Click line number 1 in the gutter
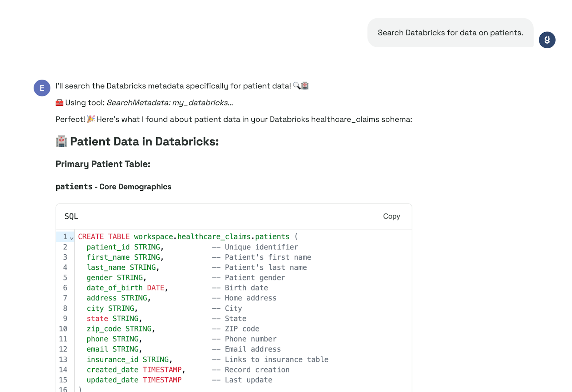 click(x=65, y=237)
